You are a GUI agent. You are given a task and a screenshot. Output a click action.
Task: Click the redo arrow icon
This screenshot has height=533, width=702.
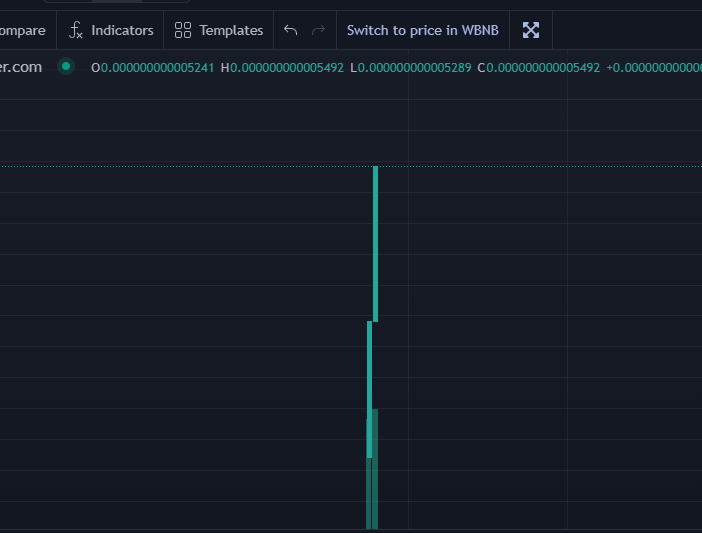(x=318, y=30)
